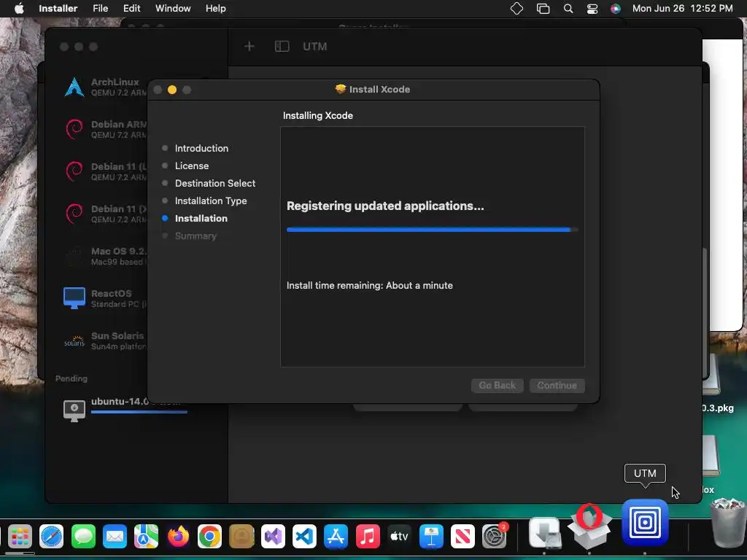Click the brown contacts-style icon in dock
Viewport: 747px width, 560px height.
tap(241, 537)
